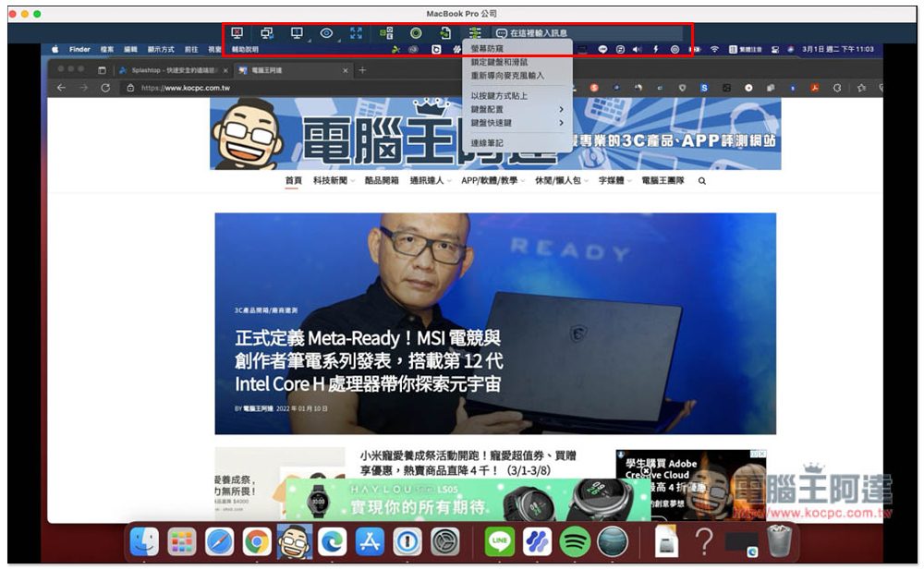Click the chat message input field
924x570 pixels.
[x=588, y=33]
